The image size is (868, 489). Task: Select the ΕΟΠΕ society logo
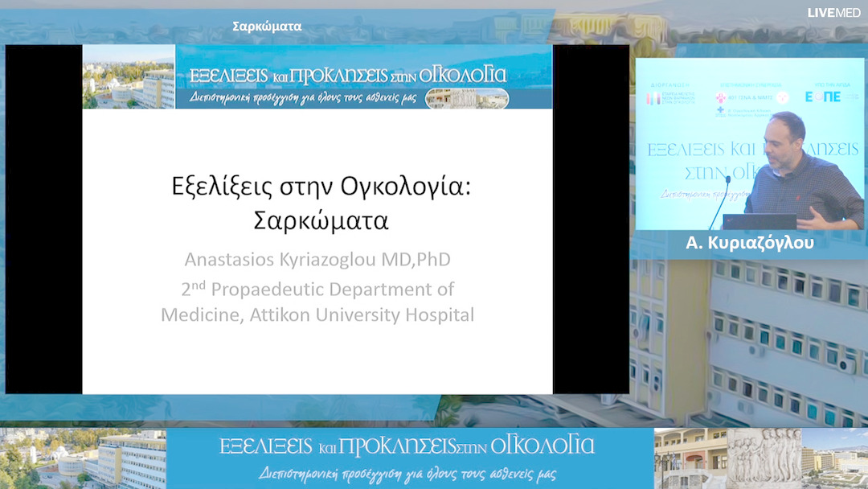pyautogui.click(x=822, y=97)
